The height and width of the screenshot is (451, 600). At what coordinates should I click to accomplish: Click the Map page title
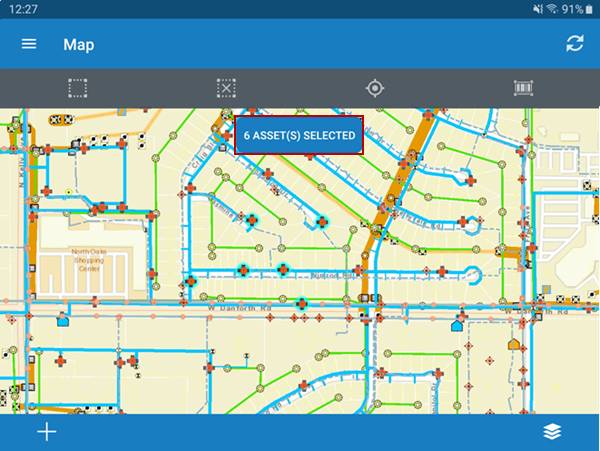click(x=79, y=44)
